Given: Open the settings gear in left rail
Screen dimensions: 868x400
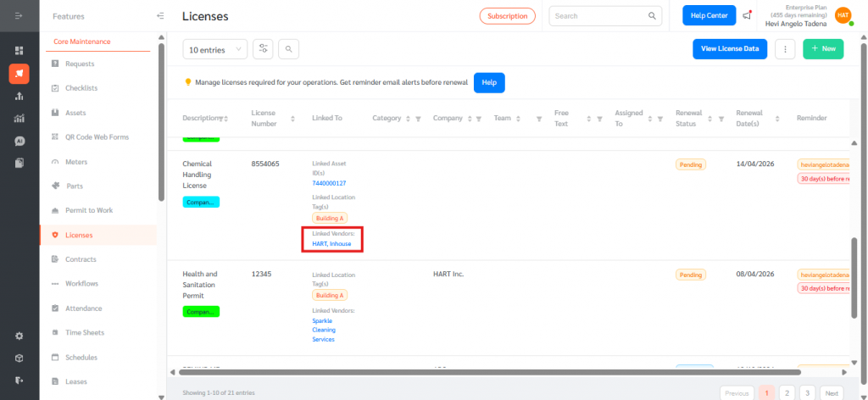Looking at the screenshot, I should [x=19, y=336].
